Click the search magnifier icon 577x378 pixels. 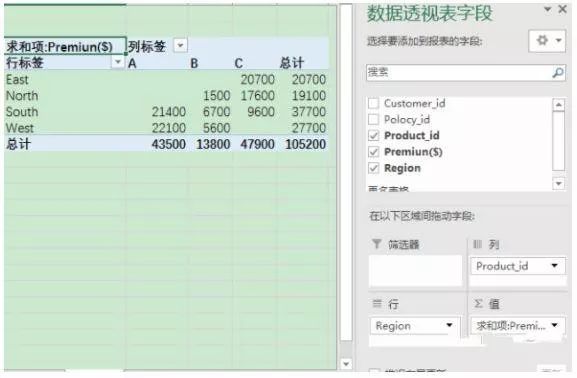558,73
